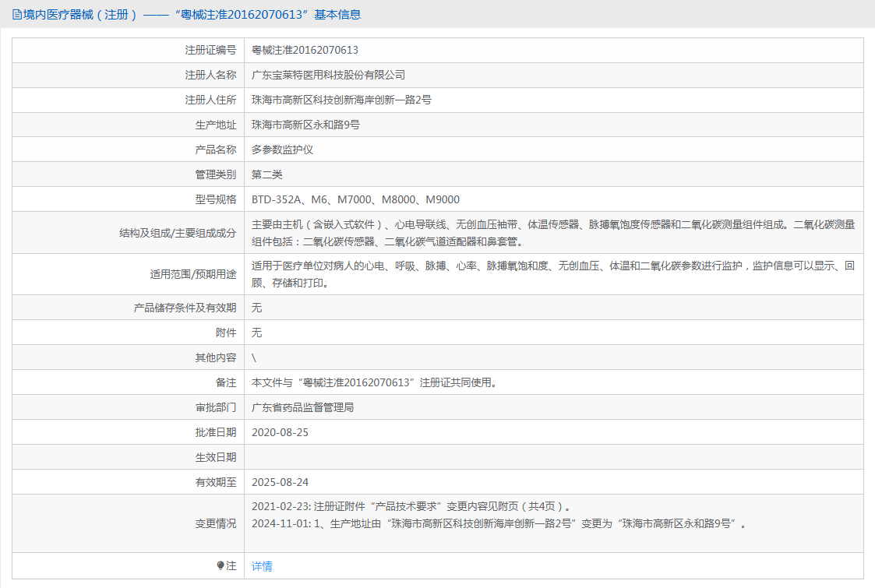The image size is (875, 588).
Task: Click the 附件 label
Action: coord(226,333)
